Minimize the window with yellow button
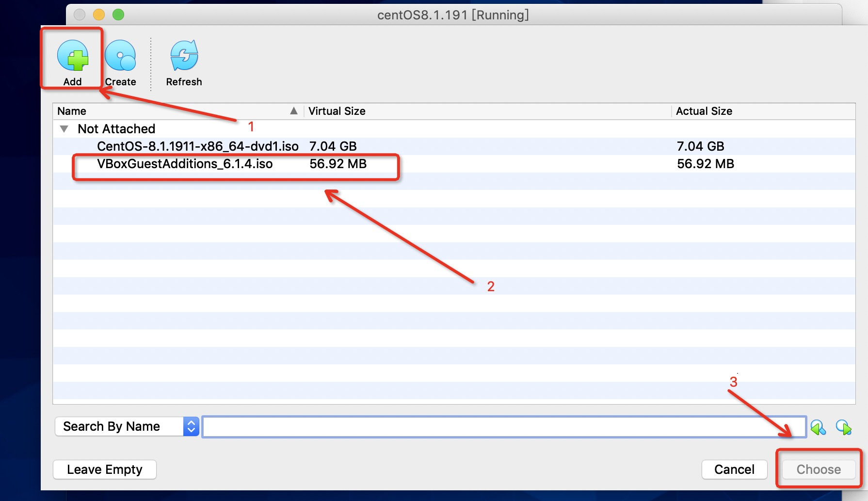The height and width of the screenshot is (501, 868). point(99,15)
